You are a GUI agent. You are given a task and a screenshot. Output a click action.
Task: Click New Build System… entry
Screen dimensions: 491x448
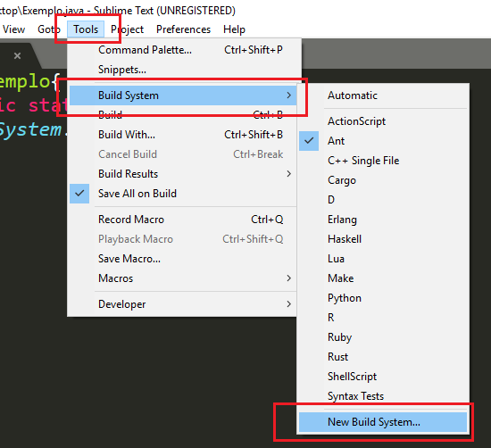[x=383, y=422]
